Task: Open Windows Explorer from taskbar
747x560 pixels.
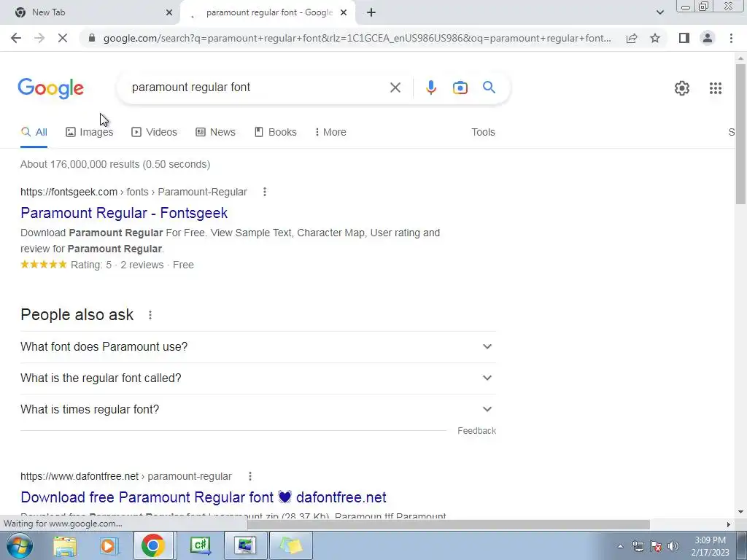Action: pos(65,545)
